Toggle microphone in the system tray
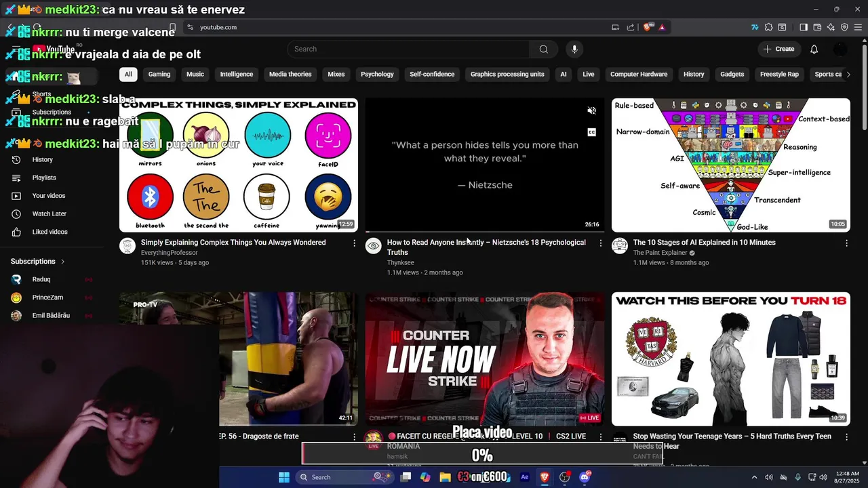The height and width of the screenshot is (488, 868). (x=797, y=477)
